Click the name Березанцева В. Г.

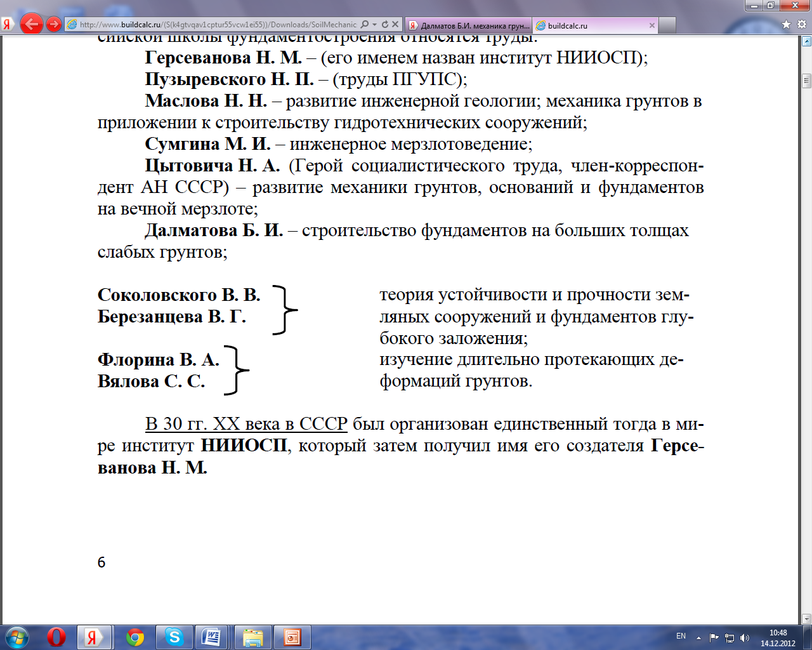coord(171,317)
